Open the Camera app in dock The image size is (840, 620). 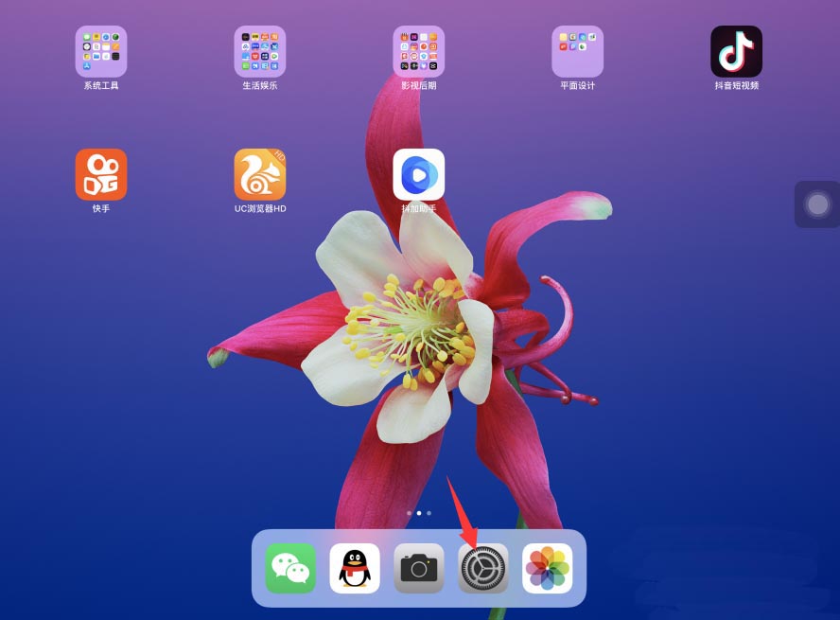click(x=419, y=568)
